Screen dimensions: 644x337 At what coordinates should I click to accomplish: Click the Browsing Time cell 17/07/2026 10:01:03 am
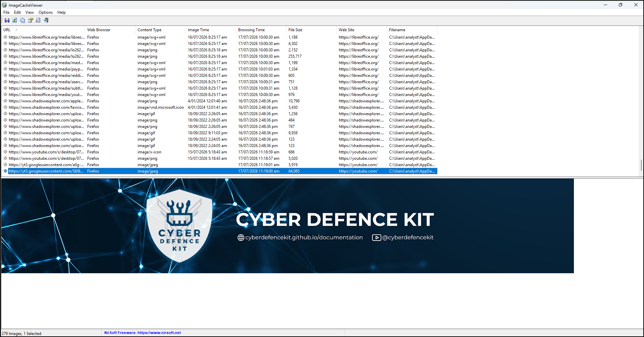(259, 69)
